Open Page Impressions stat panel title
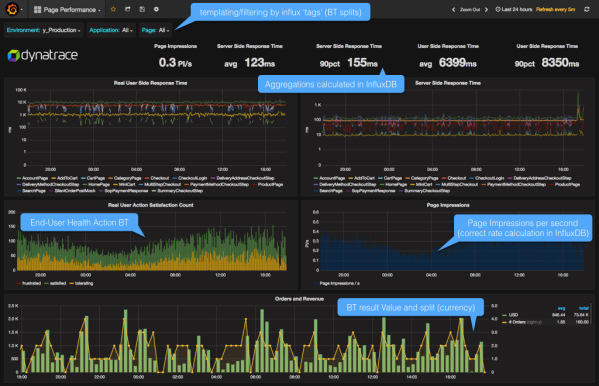Image resolution: width=599 pixels, height=386 pixels. tap(175, 46)
